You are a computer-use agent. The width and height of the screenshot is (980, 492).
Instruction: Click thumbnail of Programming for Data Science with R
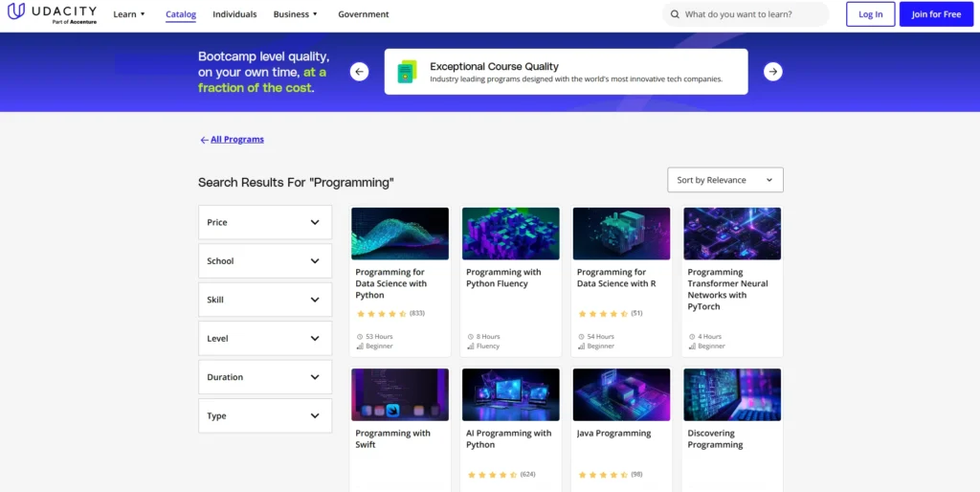(621, 234)
